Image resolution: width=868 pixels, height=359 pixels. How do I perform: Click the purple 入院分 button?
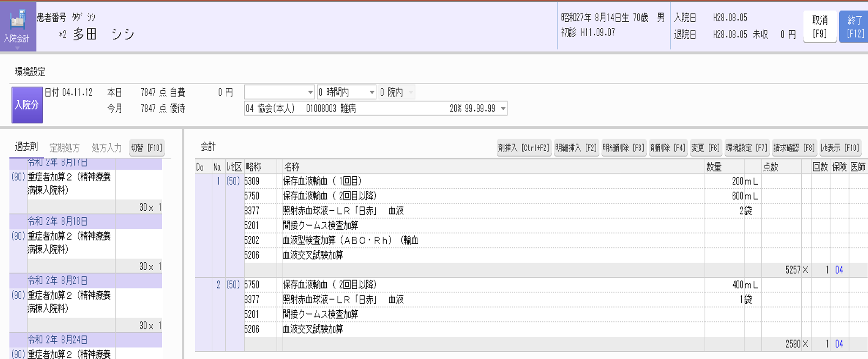[27, 105]
